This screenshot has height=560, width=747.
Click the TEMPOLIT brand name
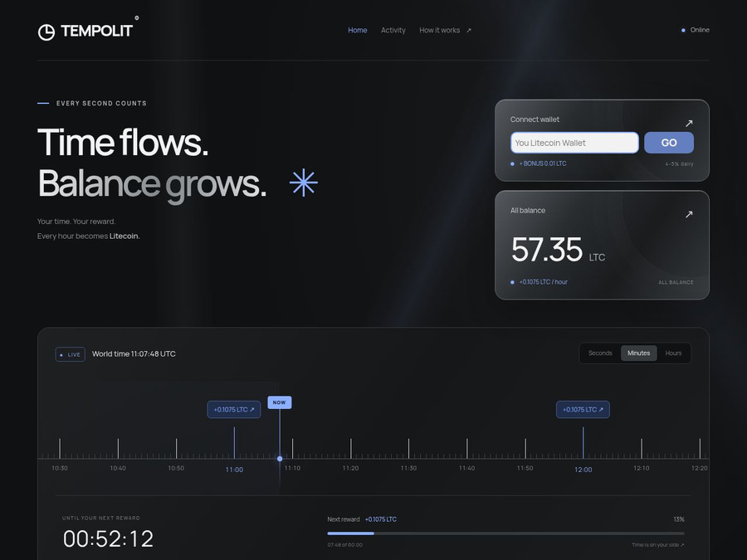point(97,32)
